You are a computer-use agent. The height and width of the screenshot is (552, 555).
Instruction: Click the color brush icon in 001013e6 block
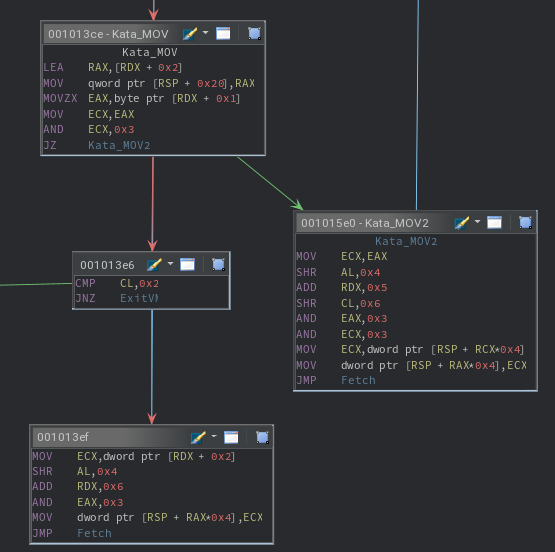[x=154, y=265]
